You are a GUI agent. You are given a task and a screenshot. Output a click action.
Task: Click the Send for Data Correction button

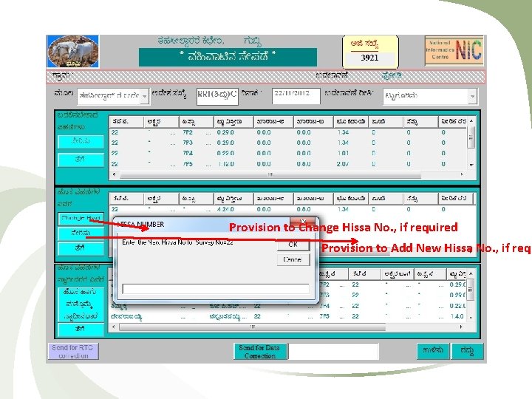260,352
